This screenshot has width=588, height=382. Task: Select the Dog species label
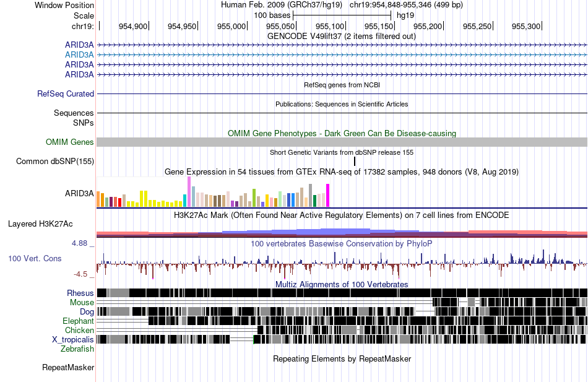(x=87, y=312)
